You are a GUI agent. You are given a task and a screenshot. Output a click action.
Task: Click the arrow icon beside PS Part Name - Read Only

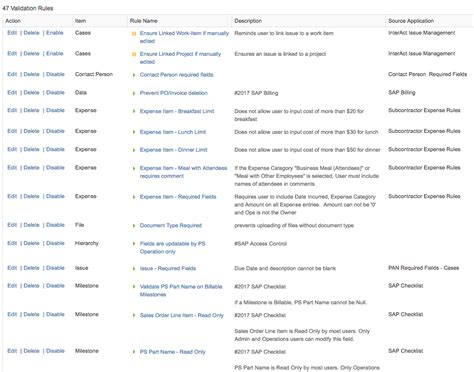point(134,352)
